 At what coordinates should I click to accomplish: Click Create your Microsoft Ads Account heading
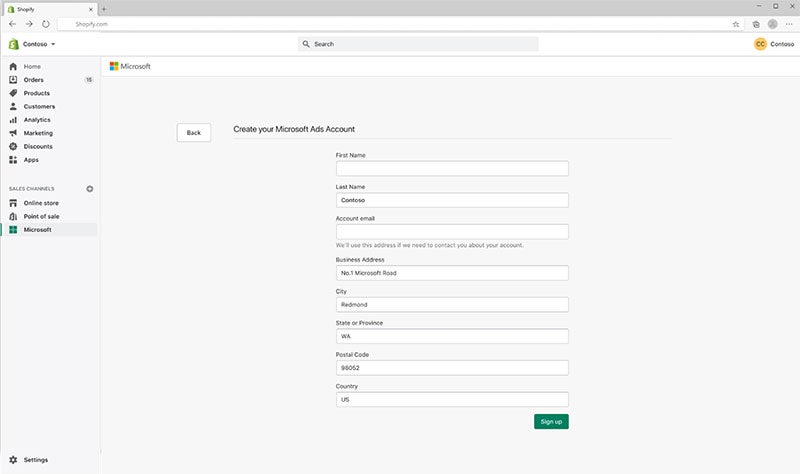click(294, 129)
